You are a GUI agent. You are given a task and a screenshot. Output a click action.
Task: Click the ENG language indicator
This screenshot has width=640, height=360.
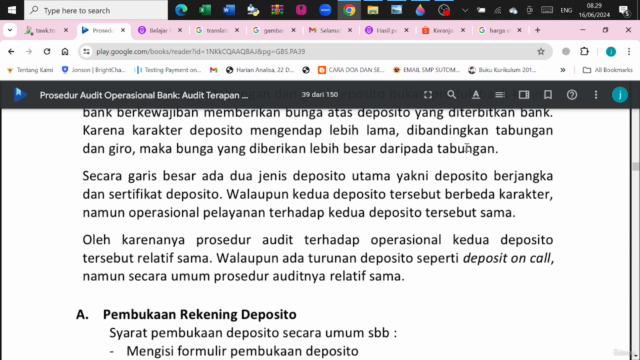566,10
